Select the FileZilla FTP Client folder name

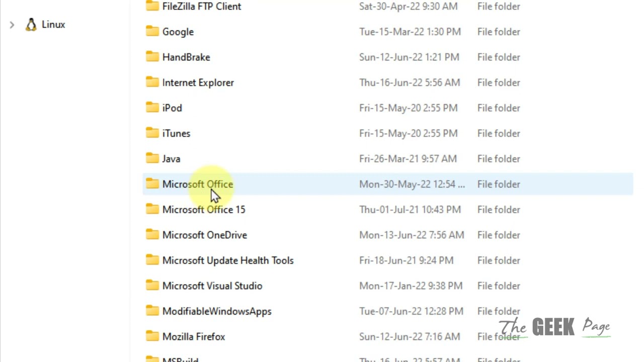point(202,7)
